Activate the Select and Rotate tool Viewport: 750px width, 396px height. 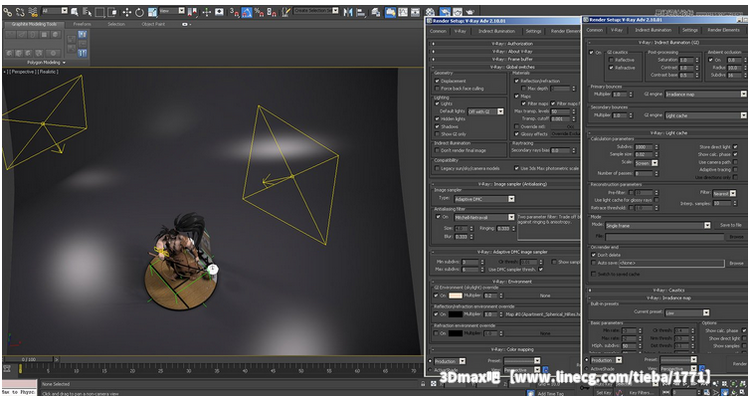tap(139, 12)
